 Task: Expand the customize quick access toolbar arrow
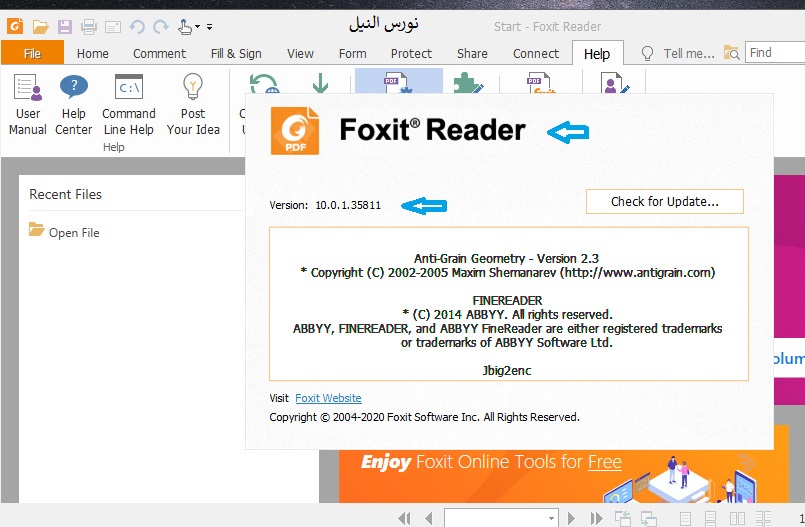pyautogui.click(x=208, y=27)
